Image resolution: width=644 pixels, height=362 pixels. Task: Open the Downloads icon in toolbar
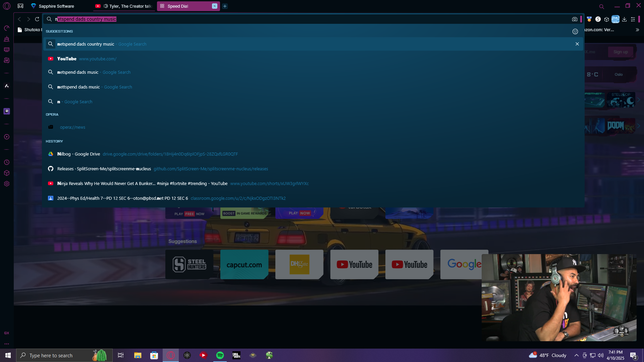coord(624,19)
